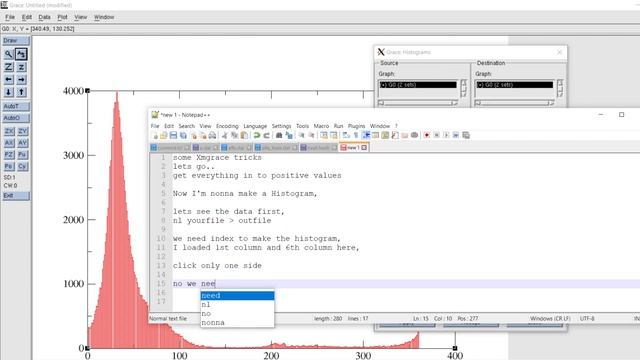Image resolution: width=640 pixels, height=360 pixels.
Task: Choose 'need' from the autocomplete list
Action: [237, 296]
